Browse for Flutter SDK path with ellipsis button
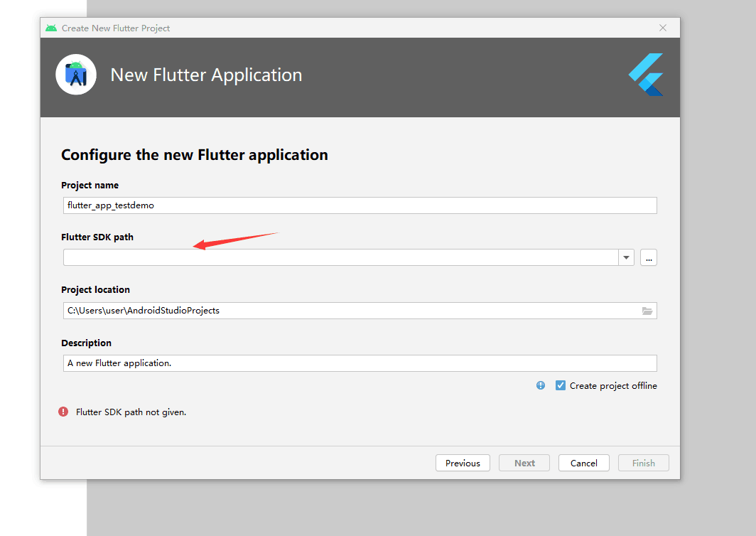 click(x=649, y=257)
